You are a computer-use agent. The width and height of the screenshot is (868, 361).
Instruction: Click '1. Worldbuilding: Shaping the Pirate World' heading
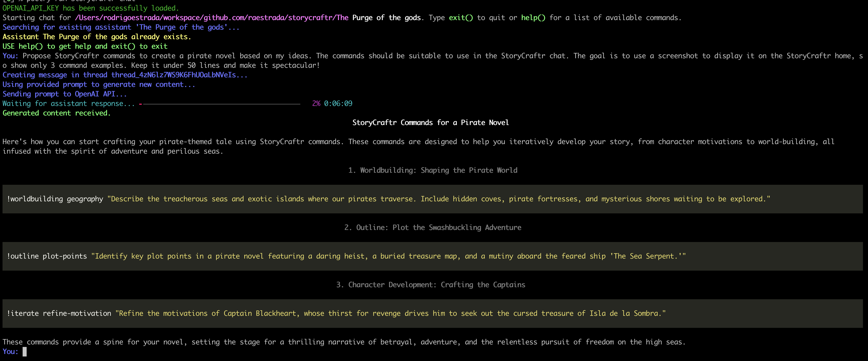433,170
